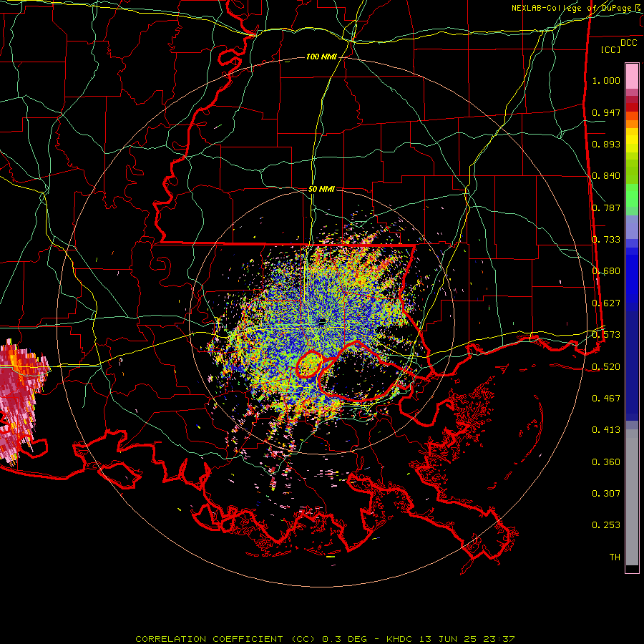The image size is (644, 644).
Task: Click the KHDC radar site black center dot
Action: coord(322,321)
